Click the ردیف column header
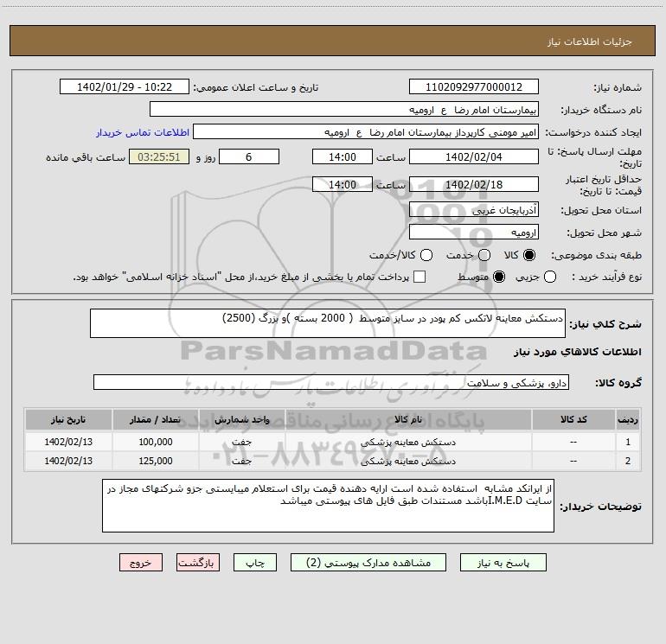Image resolution: width=666 pixels, height=644 pixels. tap(628, 419)
